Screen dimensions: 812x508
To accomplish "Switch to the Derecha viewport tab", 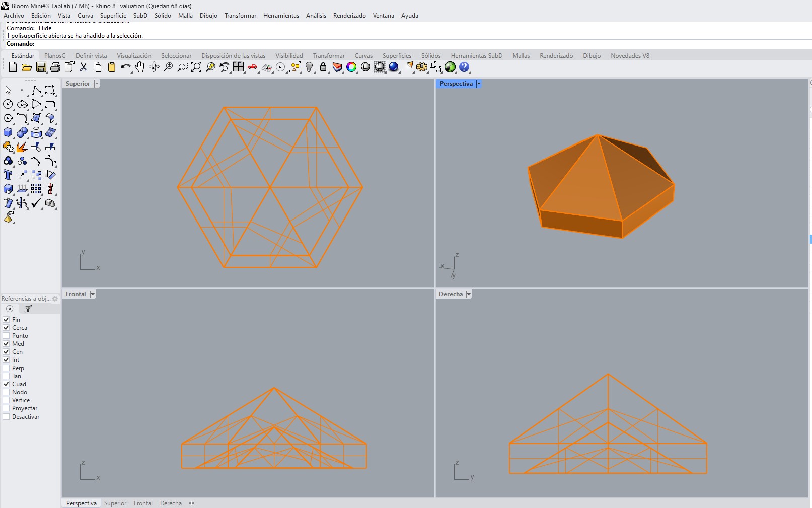I will point(170,503).
